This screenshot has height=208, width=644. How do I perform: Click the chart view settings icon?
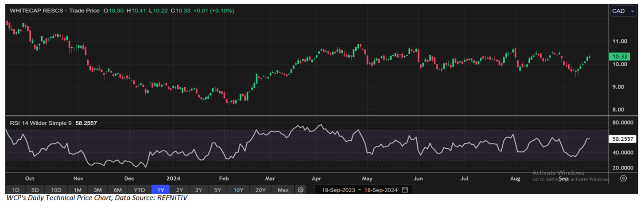(x=623, y=178)
